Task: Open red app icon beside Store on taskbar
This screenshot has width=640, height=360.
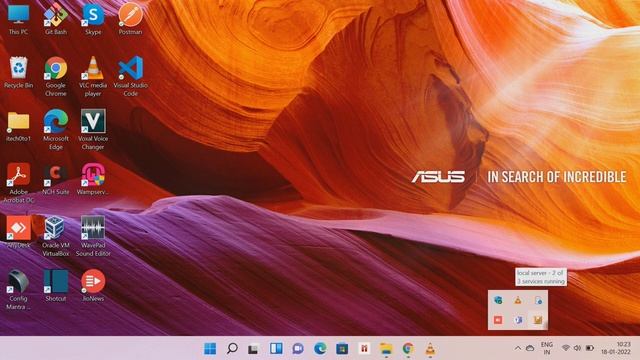Action: (x=364, y=349)
